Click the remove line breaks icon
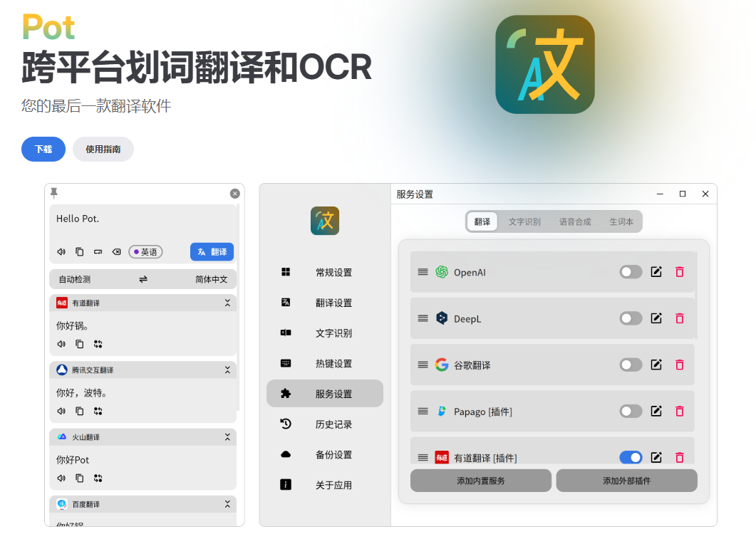756x534 pixels. [98, 251]
